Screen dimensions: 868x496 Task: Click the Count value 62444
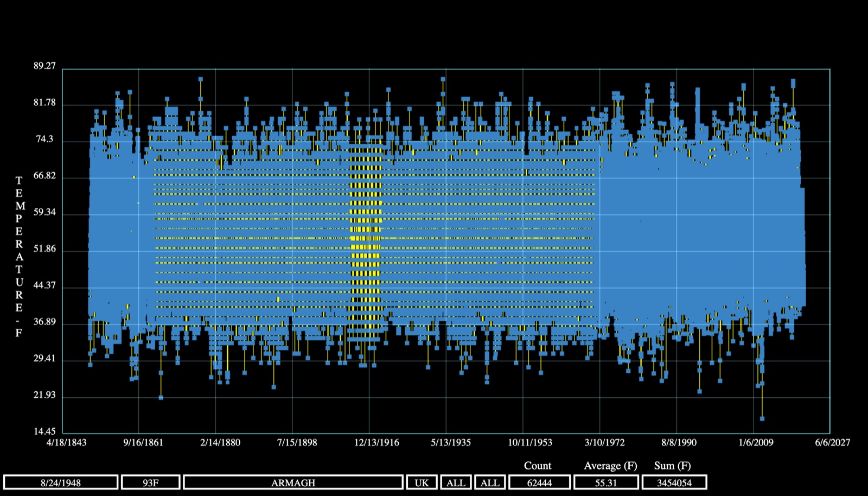540,482
